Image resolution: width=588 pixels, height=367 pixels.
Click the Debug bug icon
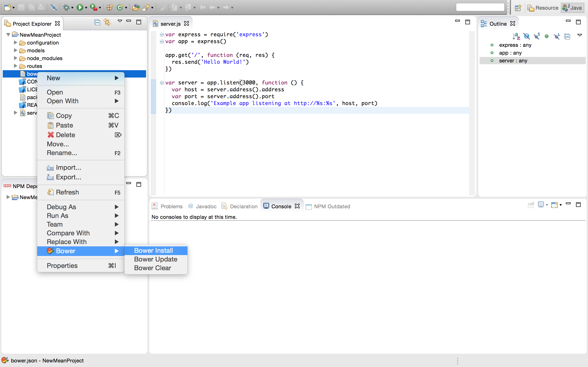pos(66,8)
